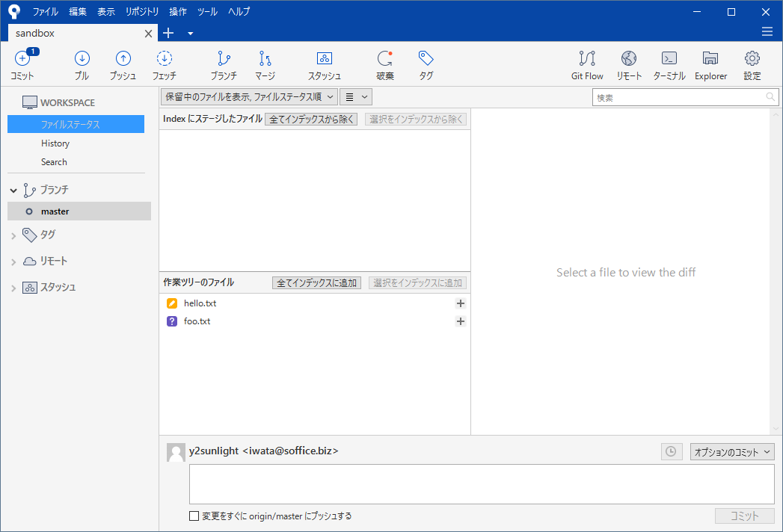Screen dimensions: 783x532
Task: Click the 全てインデックスから除く button
Action: [311, 119]
